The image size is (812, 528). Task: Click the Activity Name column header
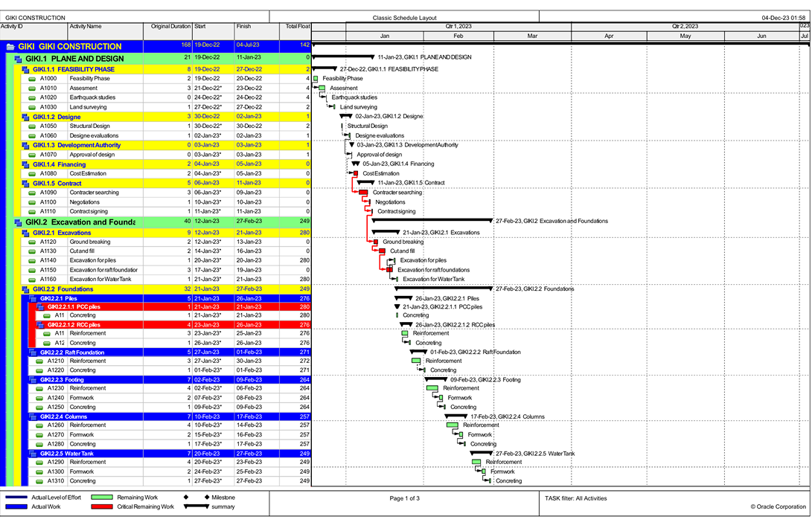point(86,26)
